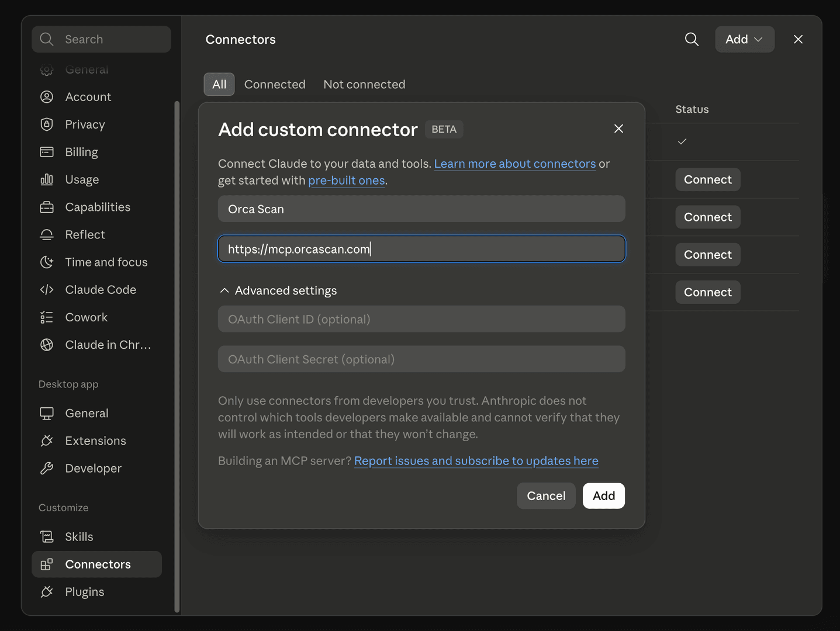
Task: Close the Add custom connector dialog
Action: click(x=618, y=129)
